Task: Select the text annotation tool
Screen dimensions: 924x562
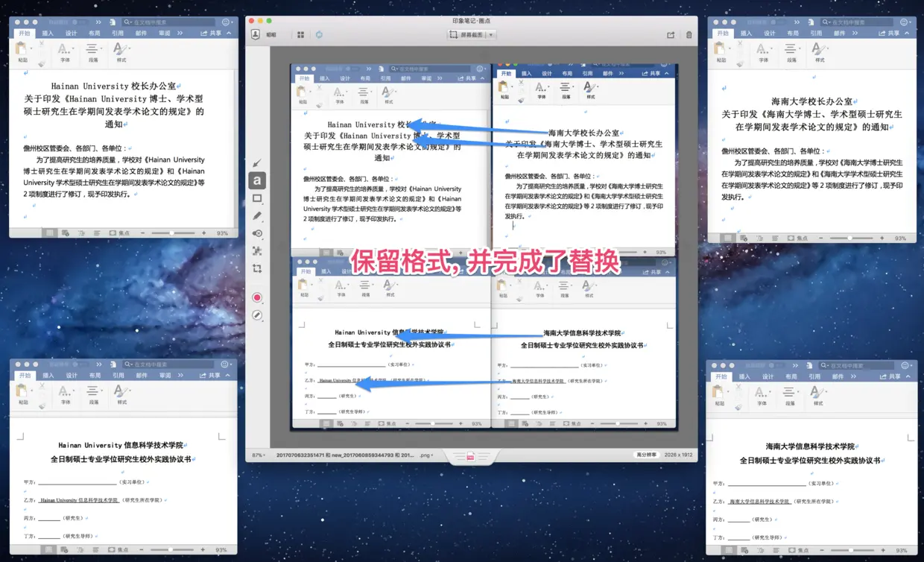Action: [x=256, y=180]
